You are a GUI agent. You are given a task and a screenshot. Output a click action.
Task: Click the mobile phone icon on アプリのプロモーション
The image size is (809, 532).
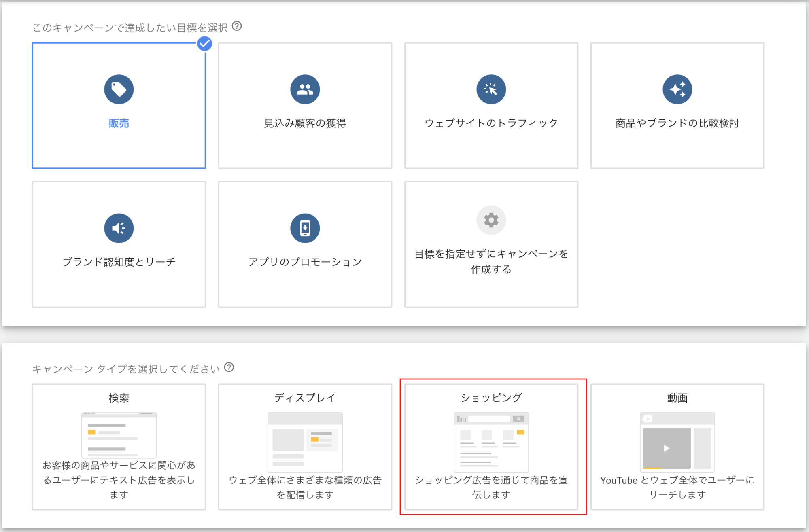(x=305, y=228)
